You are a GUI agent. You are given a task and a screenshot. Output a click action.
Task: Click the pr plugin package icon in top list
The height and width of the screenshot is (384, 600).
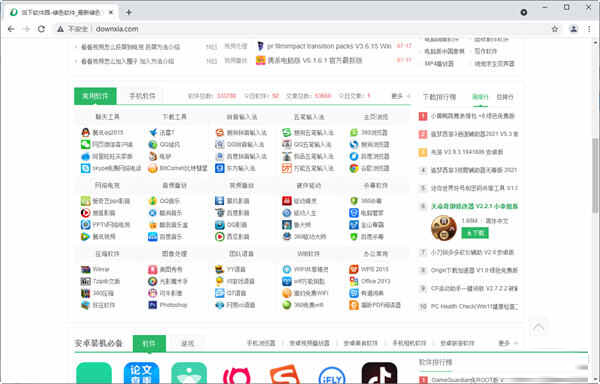point(260,46)
